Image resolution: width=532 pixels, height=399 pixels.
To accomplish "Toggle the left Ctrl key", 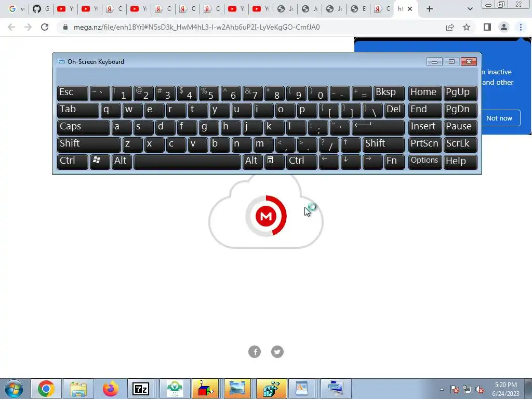I will pos(73,162).
